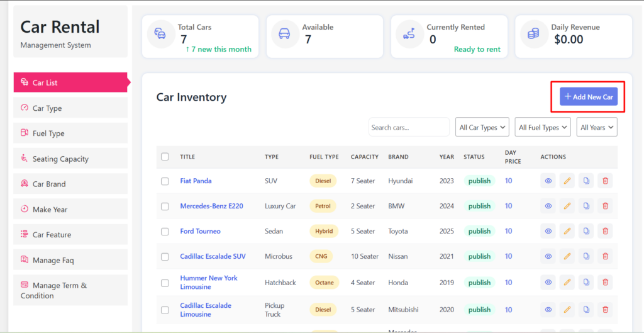644x333 pixels.
Task: Click trash icon for Mercedes-Benz E220
Action: pos(605,206)
